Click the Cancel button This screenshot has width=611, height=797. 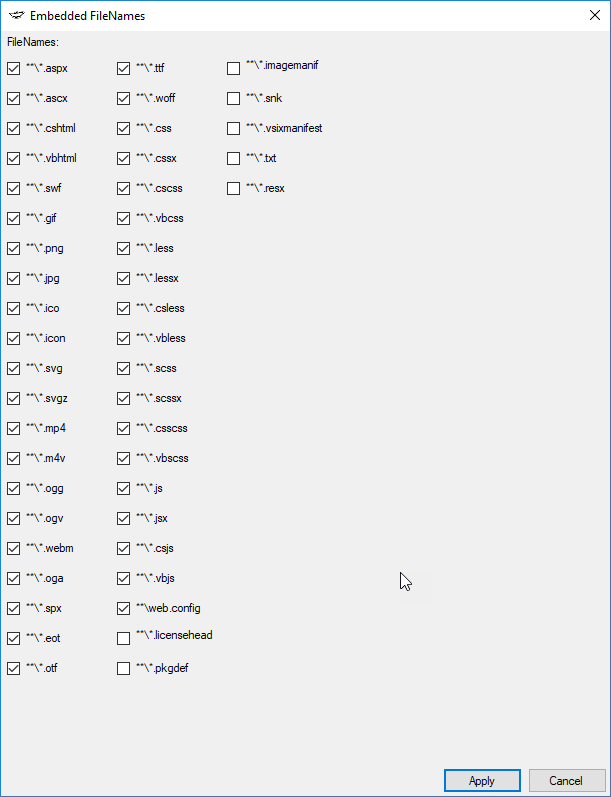pyautogui.click(x=567, y=781)
